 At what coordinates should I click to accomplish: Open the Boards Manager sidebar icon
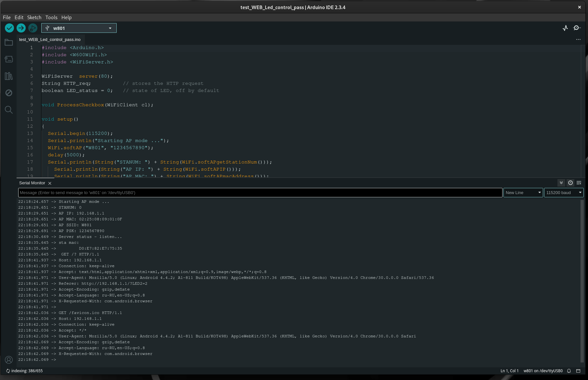pyautogui.click(x=9, y=59)
